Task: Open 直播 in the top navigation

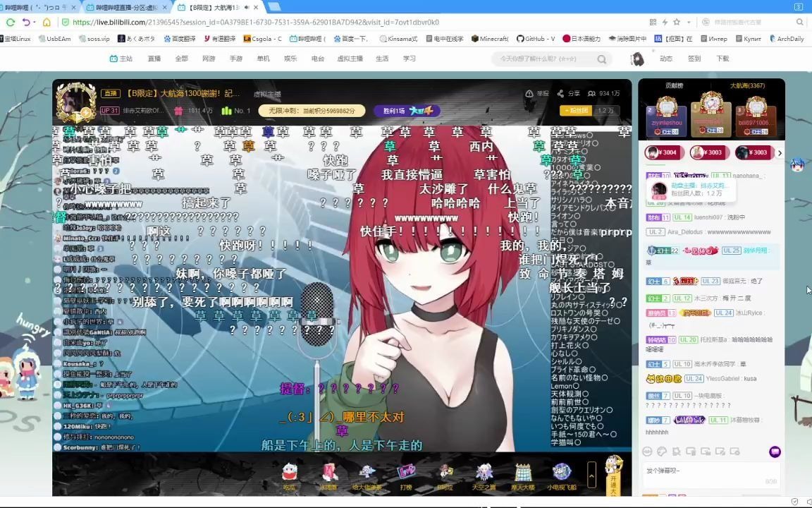Action: click(154, 59)
